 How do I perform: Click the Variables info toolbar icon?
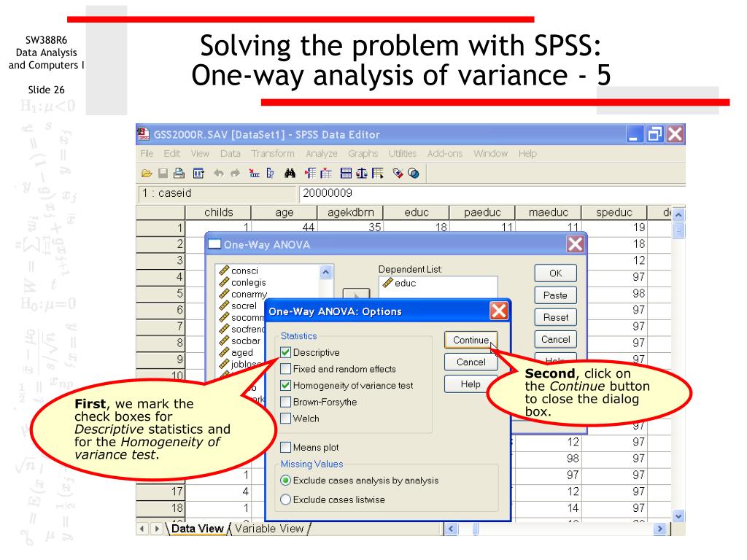tap(270, 174)
